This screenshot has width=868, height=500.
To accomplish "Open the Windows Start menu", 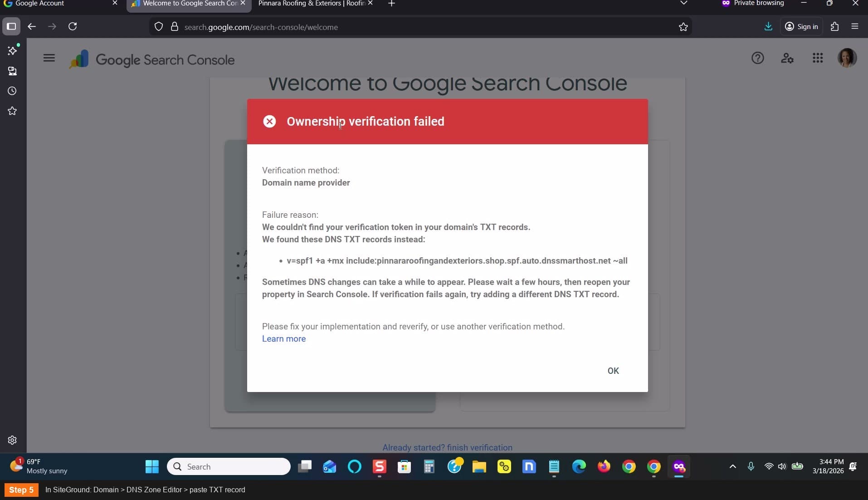I will pos(152,466).
